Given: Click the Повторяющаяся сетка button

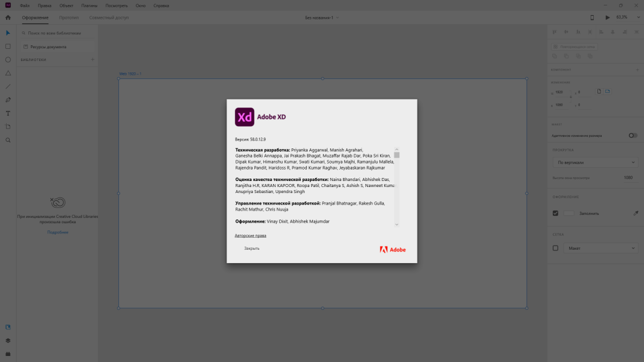Looking at the screenshot, I should pos(574,46).
